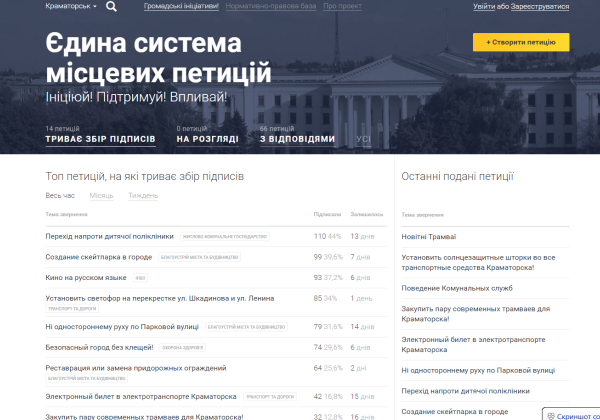Expand the Краматорськ city dropdown

click(71, 6)
